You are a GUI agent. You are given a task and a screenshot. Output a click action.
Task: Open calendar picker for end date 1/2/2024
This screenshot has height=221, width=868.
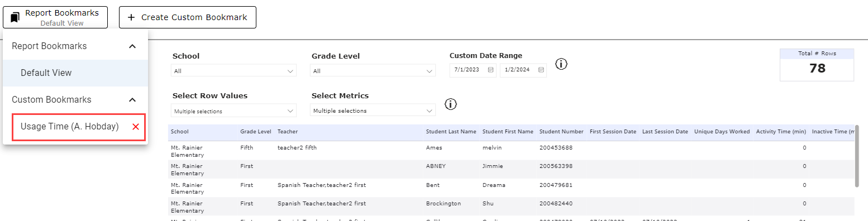point(541,70)
